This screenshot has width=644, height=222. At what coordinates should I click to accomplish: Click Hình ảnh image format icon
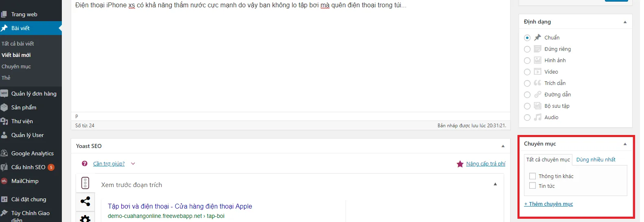coord(537,60)
